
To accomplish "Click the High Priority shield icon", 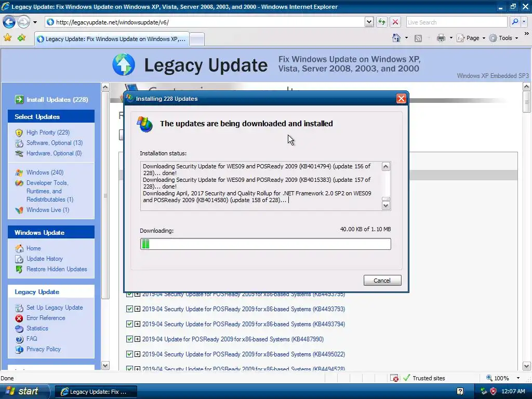I will click(x=19, y=132).
